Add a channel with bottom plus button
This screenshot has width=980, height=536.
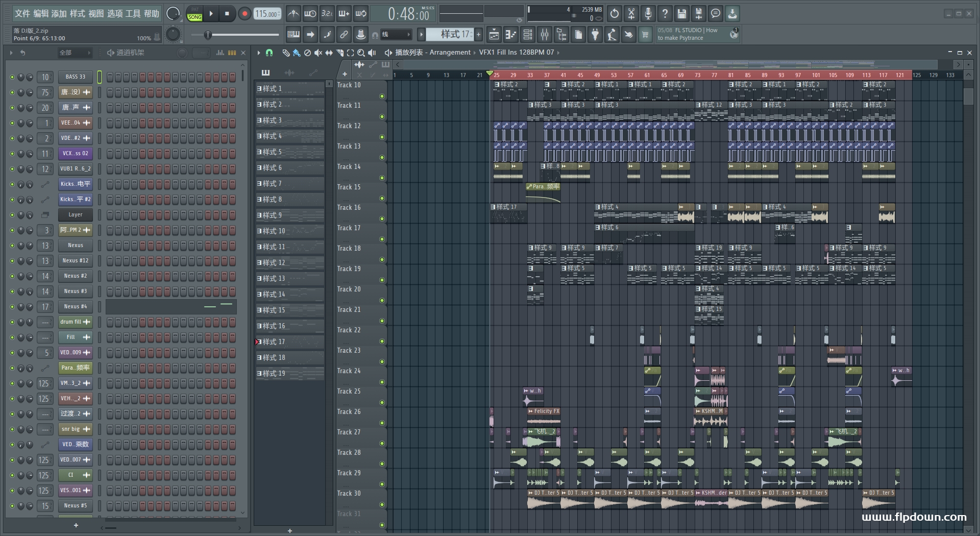[76, 525]
